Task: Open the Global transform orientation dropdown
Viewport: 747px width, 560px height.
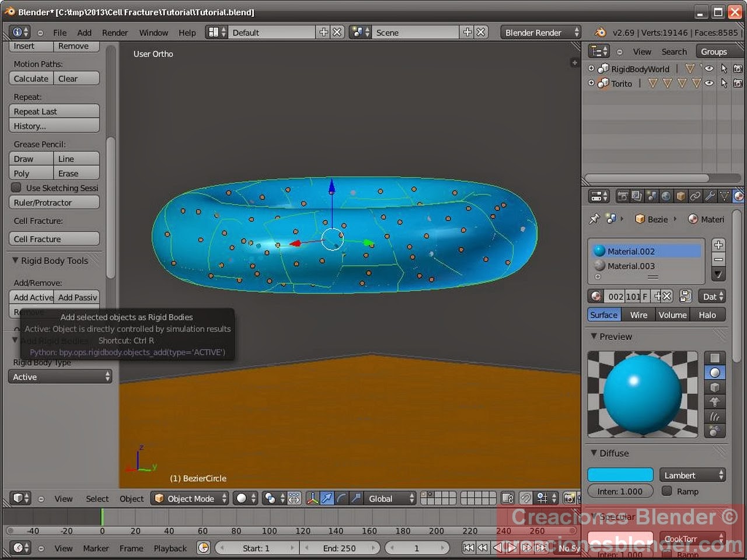Action: [x=386, y=499]
